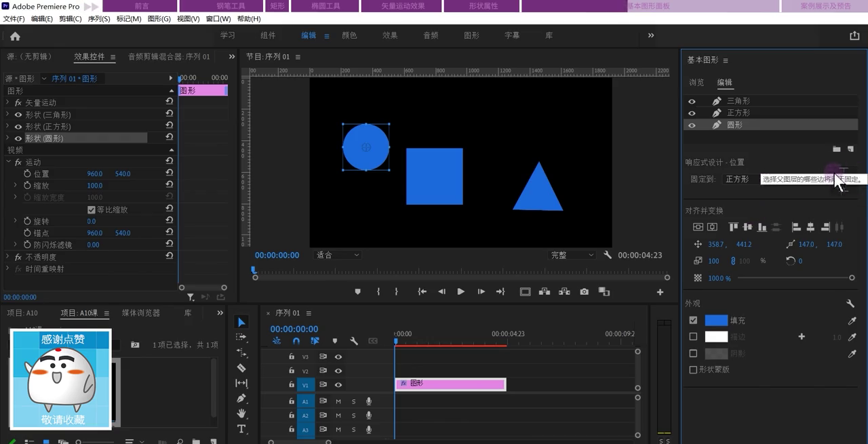Screen dimensions: 868x444
Task: Switch to 浏览 tab in Essential Graphics
Action: [696, 83]
